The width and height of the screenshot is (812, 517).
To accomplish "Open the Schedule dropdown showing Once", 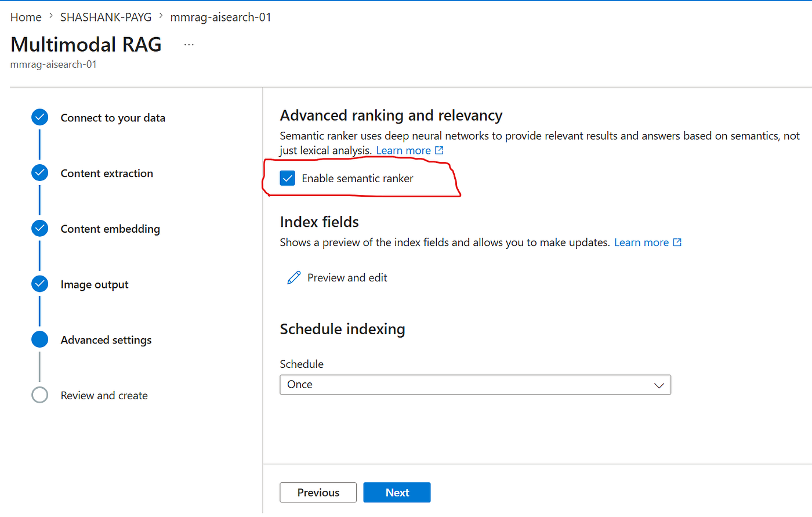I will [x=475, y=385].
